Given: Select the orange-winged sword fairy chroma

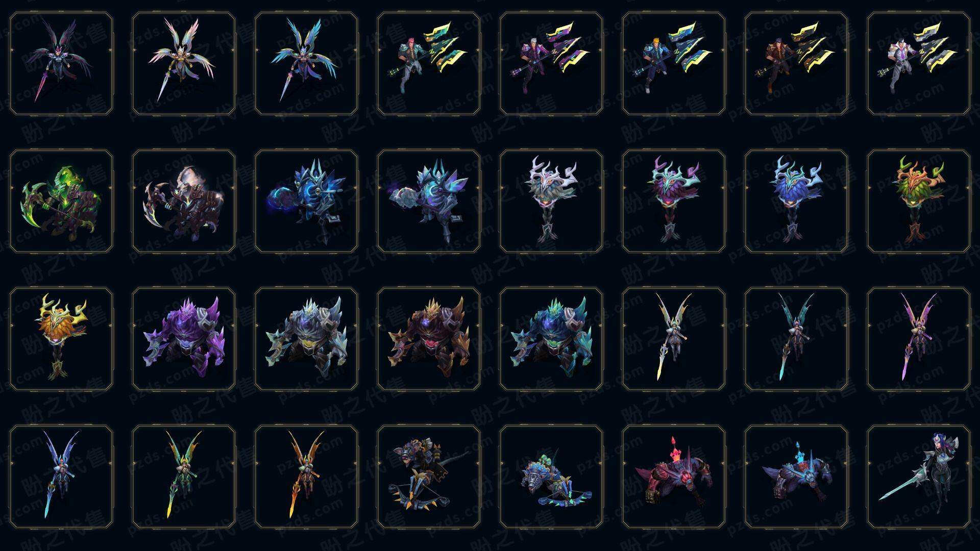Looking at the screenshot, I should 306,477.
